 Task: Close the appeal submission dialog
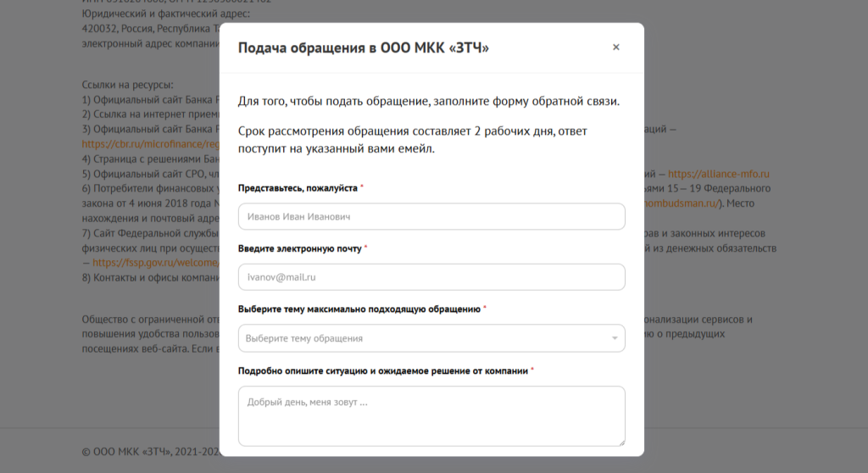[x=616, y=47]
